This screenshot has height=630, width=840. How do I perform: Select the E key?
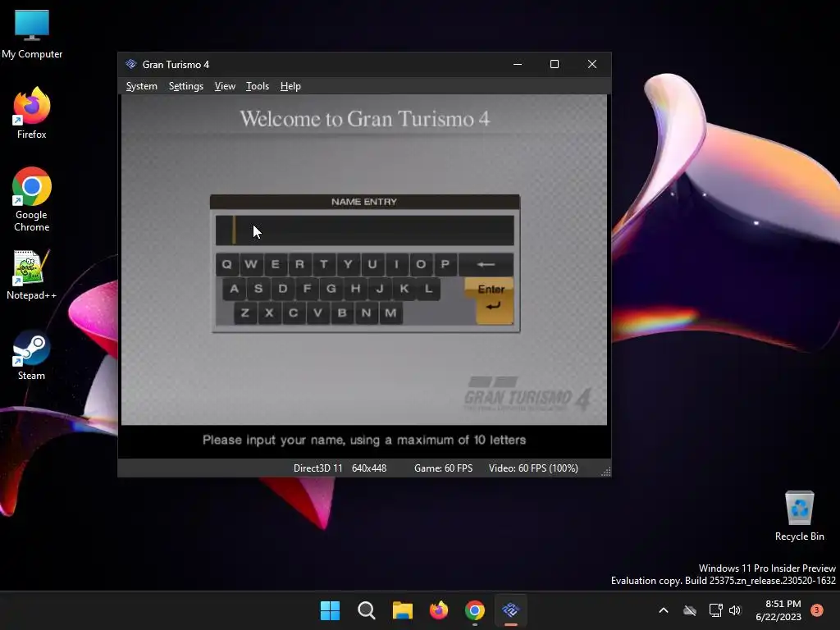click(276, 265)
